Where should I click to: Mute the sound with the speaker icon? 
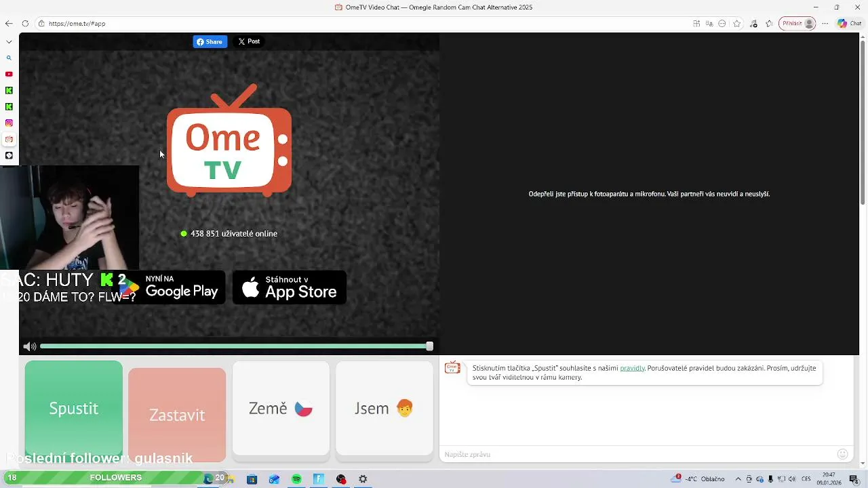(x=29, y=346)
